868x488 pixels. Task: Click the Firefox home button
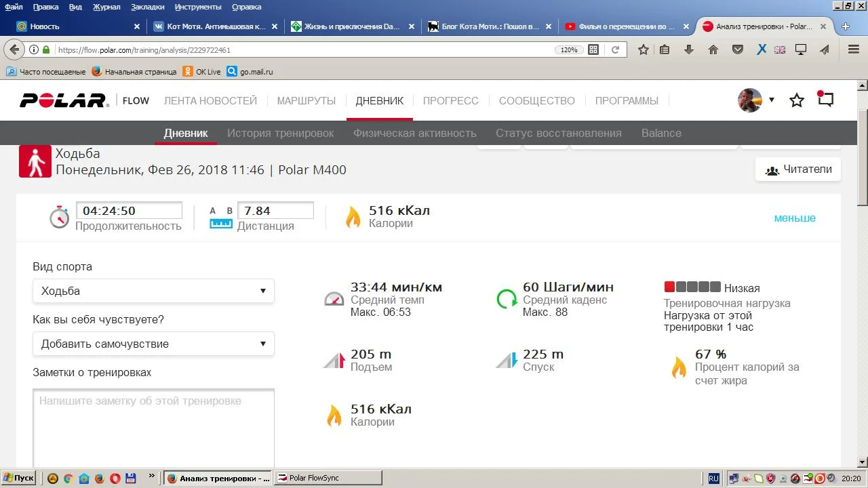[713, 49]
